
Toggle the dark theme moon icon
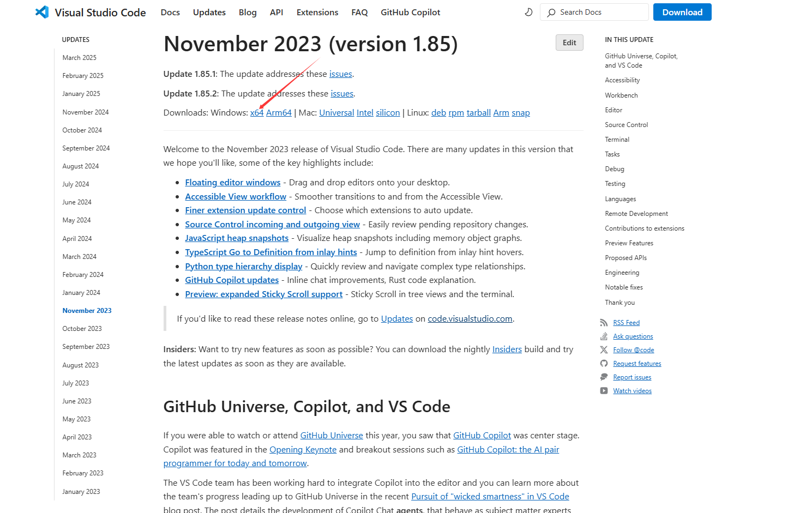tap(528, 12)
